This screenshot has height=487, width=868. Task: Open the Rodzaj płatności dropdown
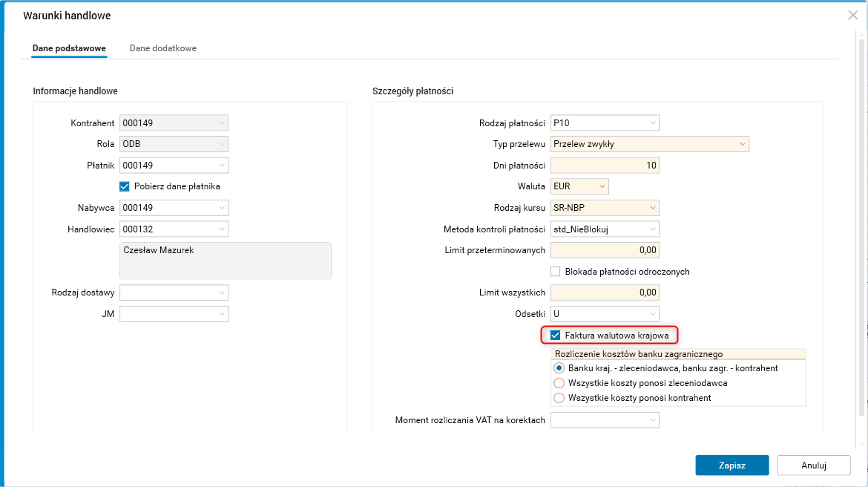[x=652, y=122]
